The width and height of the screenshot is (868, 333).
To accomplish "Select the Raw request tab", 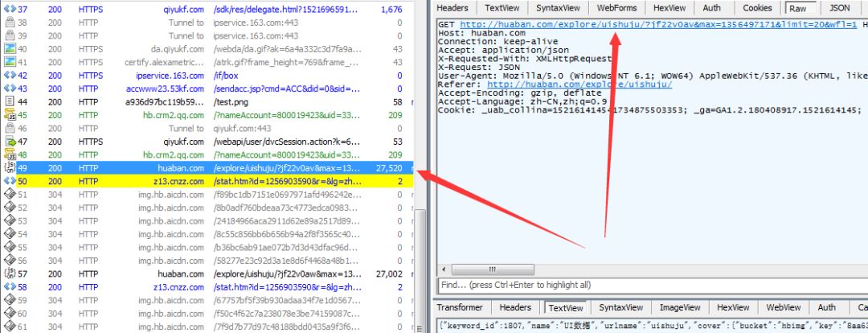I will tap(798, 8).
